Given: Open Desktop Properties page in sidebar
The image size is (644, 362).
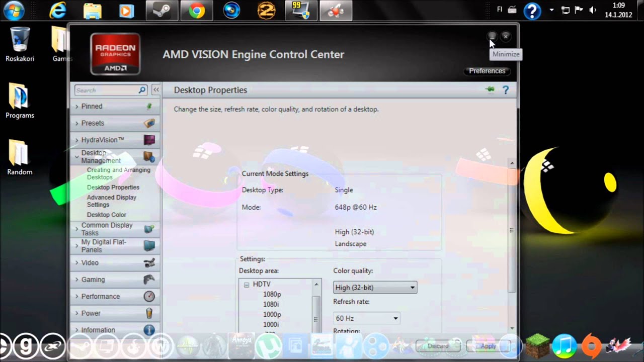Looking at the screenshot, I should pyautogui.click(x=113, y=187).
